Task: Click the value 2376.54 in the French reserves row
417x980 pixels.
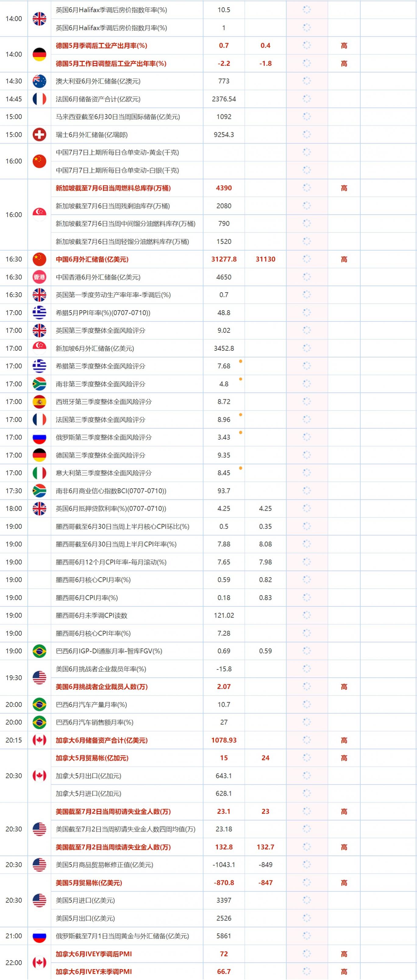Action: pyautogui.click(x=224, y=99)
